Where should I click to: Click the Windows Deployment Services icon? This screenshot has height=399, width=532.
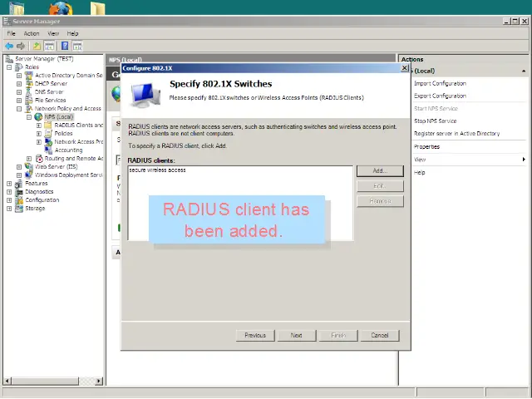coord(29,175)
